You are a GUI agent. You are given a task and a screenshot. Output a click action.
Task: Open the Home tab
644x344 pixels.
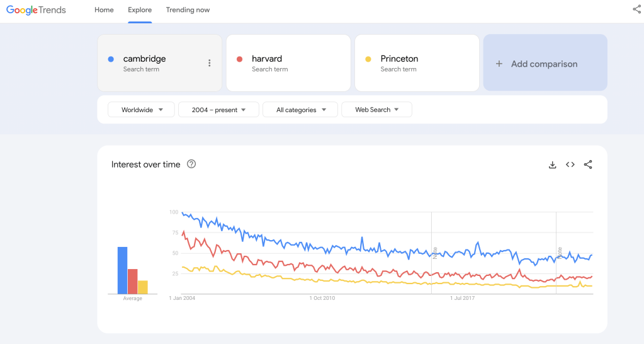tap(104, 10)
